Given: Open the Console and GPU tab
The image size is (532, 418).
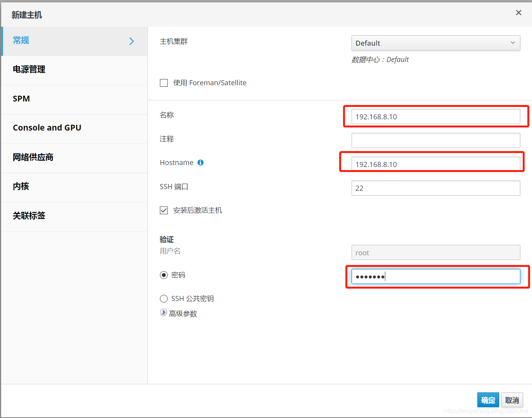Looking at the screenshot, I should (74, 128).
